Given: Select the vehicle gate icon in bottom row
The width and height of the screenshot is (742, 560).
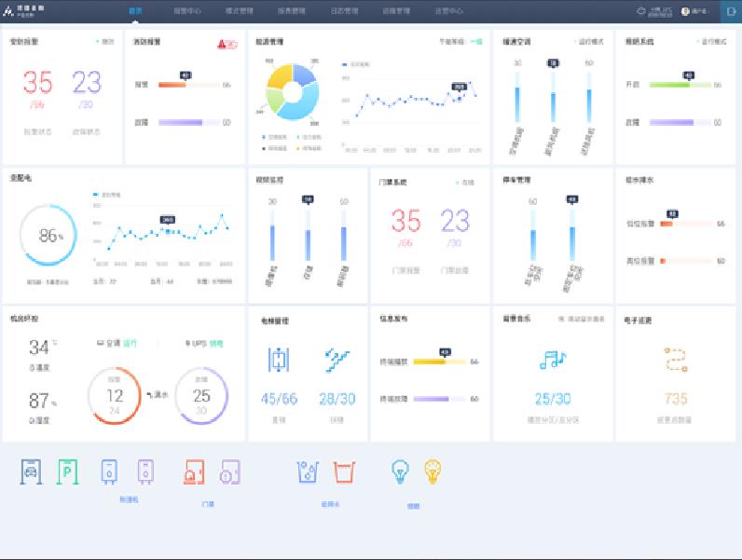Looking at the screenshot, I should click(31, 471).
